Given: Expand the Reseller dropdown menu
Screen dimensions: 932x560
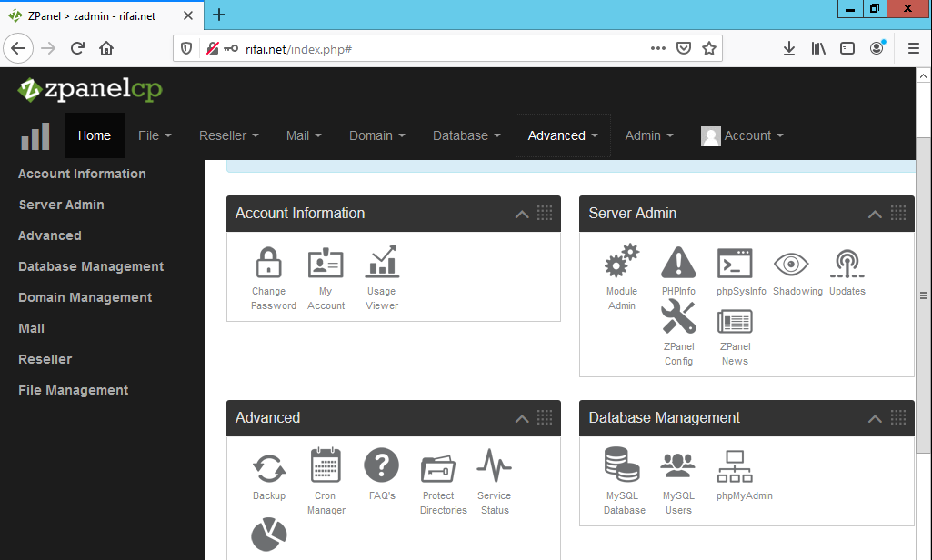Looking at the screenshot, I should (229, 135).
